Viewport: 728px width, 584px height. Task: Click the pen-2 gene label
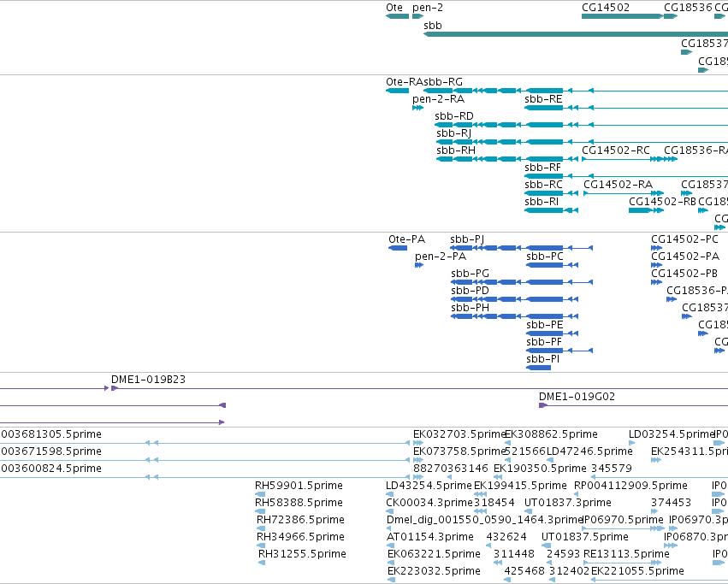coord(428,8)
